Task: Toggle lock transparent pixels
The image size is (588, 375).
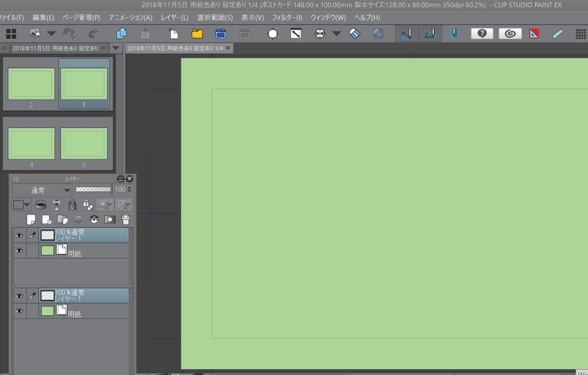Action: [x=88, y=205]
